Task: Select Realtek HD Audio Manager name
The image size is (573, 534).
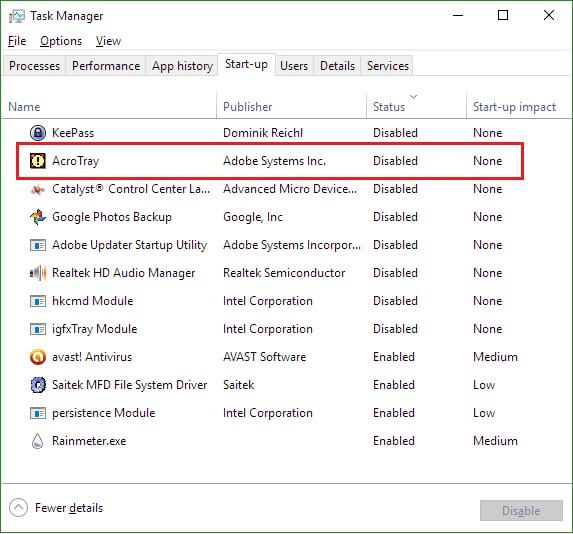Action: pyautogui.click(x=123, y=273)
